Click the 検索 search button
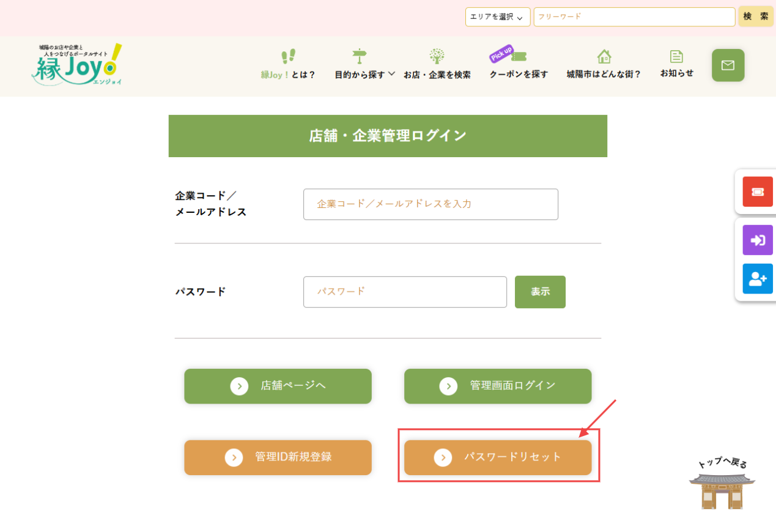 (x=755, y=17)
